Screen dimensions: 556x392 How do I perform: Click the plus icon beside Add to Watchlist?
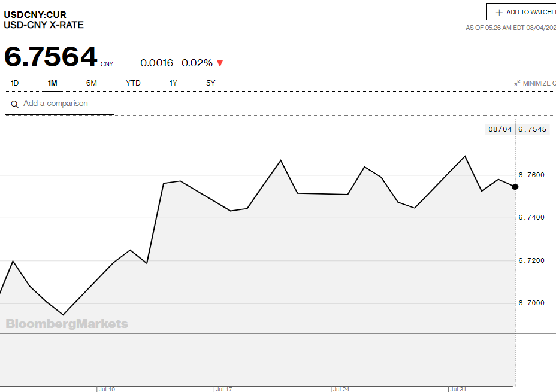click(x=498, y=12)
